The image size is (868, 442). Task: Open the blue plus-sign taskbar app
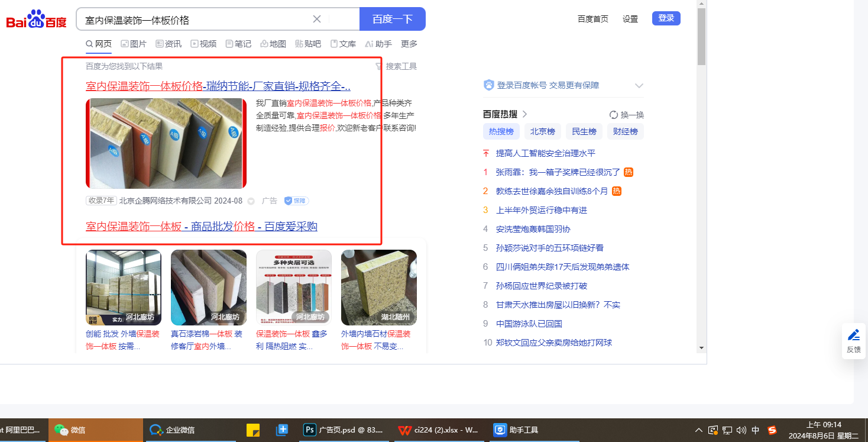[x=282, y=430]
